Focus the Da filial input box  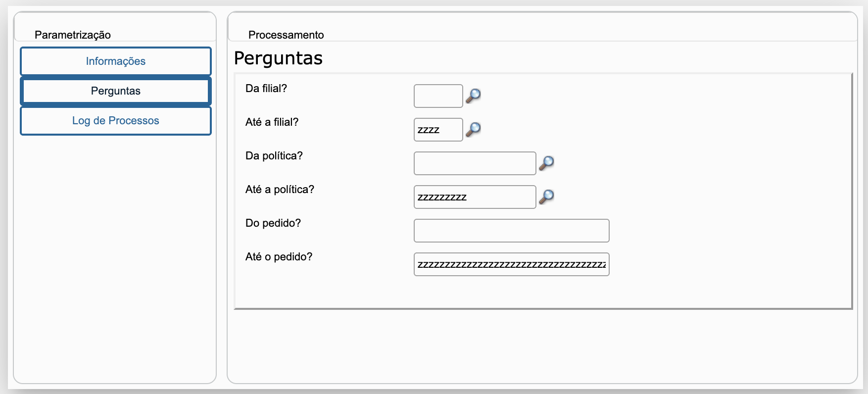click(x=438, y=96)
